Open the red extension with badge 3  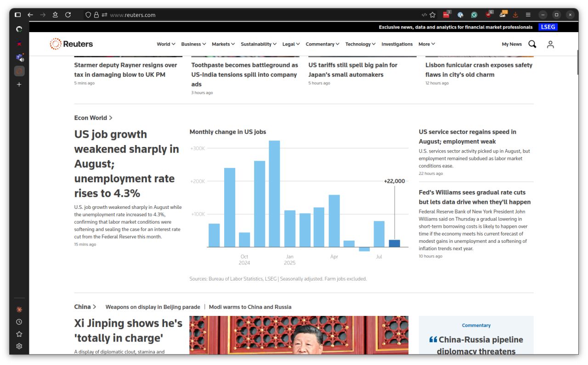(447, 14)
